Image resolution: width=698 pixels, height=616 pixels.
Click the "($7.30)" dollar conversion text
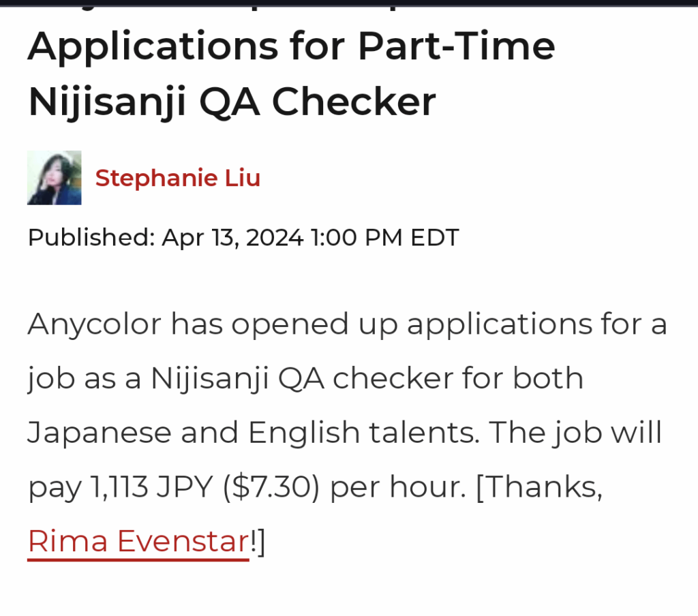tap(271, 487)
